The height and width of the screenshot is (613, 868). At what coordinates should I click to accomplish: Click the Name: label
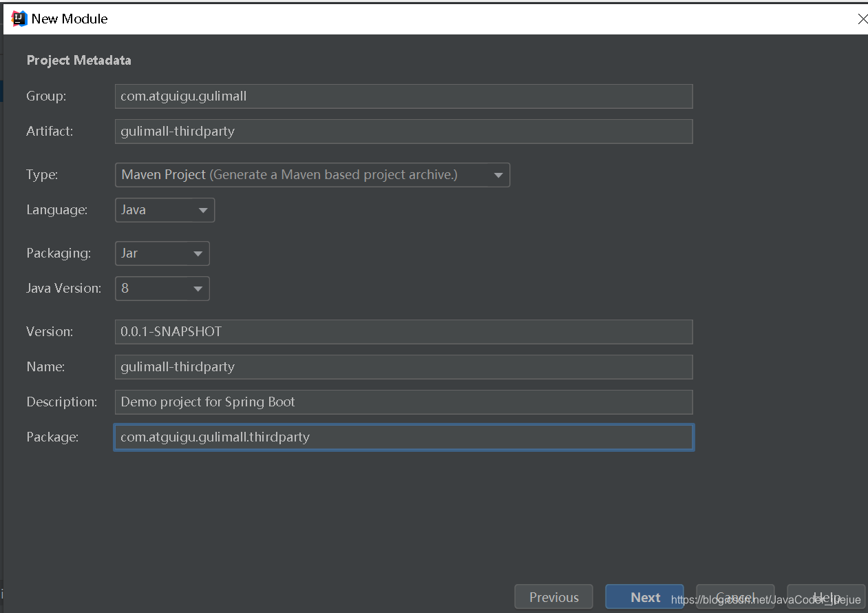45,367
